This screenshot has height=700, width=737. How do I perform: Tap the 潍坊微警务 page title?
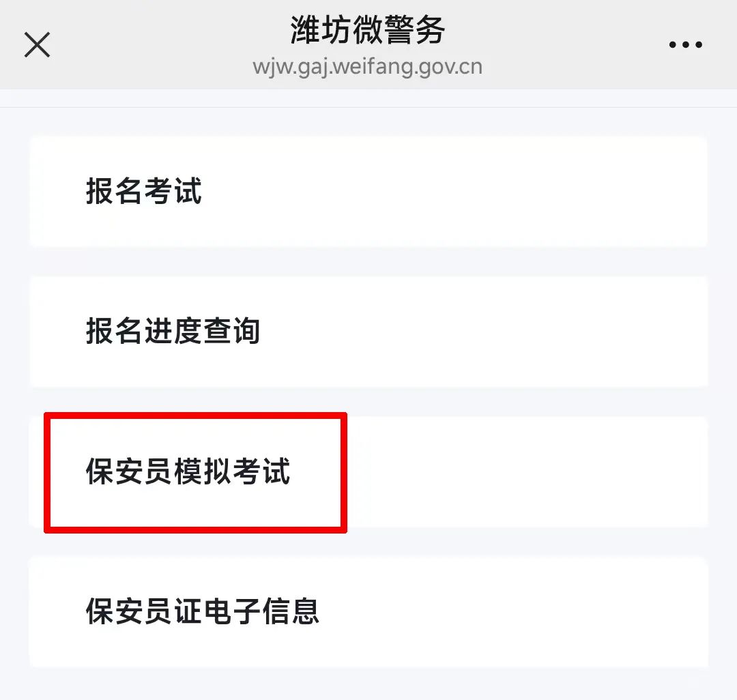coord(368,29)
